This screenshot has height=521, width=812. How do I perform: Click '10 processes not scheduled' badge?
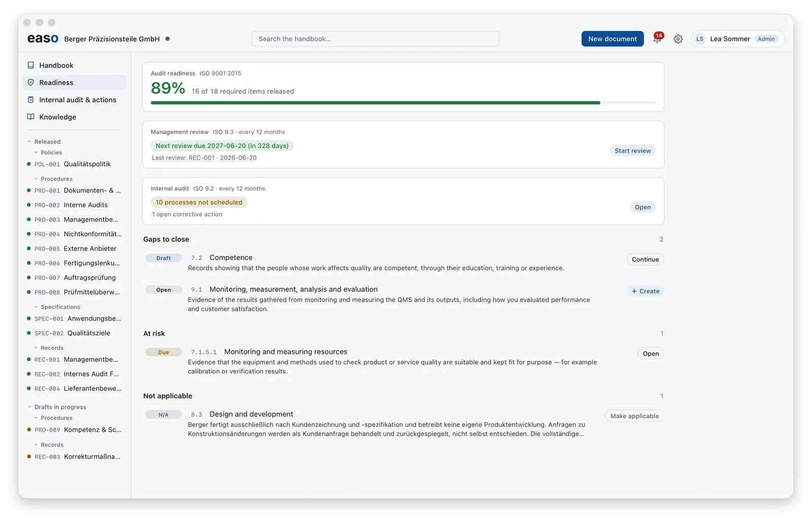point(199,202)
